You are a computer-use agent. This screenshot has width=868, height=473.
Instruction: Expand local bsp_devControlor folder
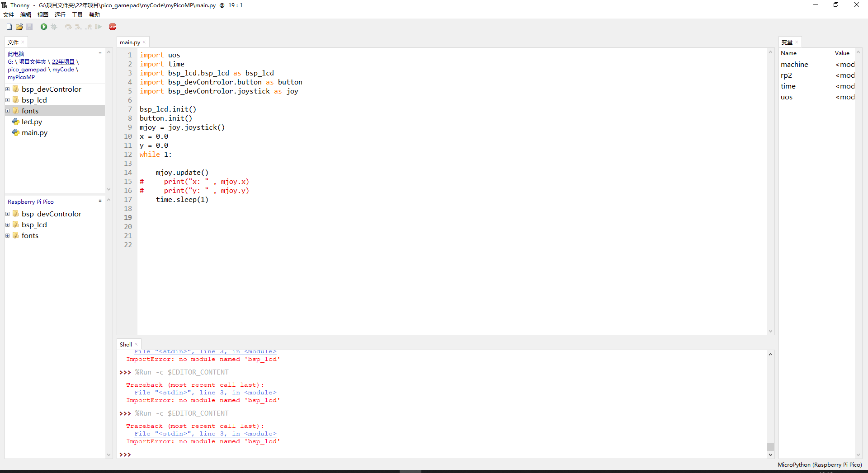pos(8,89)
